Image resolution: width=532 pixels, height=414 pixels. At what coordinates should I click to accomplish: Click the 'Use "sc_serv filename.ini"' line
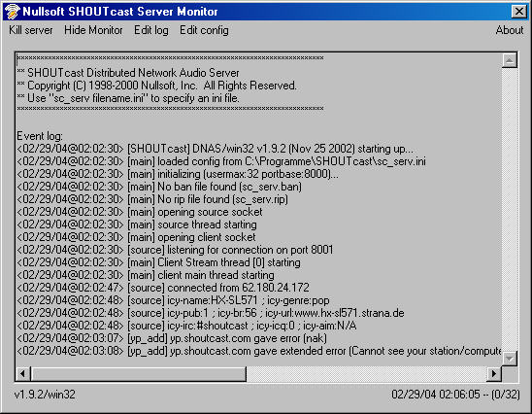pos(128,98)
